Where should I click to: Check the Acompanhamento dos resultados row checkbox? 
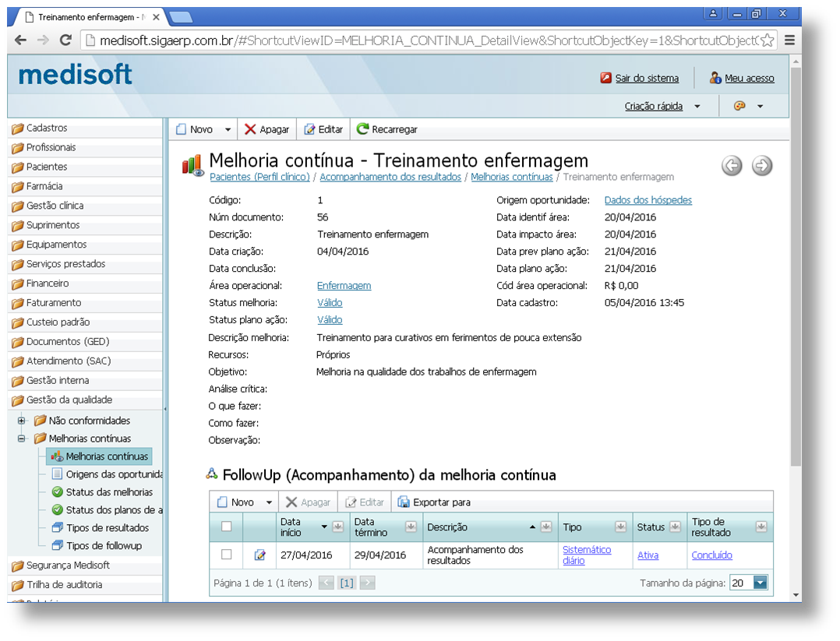[227, 555]
